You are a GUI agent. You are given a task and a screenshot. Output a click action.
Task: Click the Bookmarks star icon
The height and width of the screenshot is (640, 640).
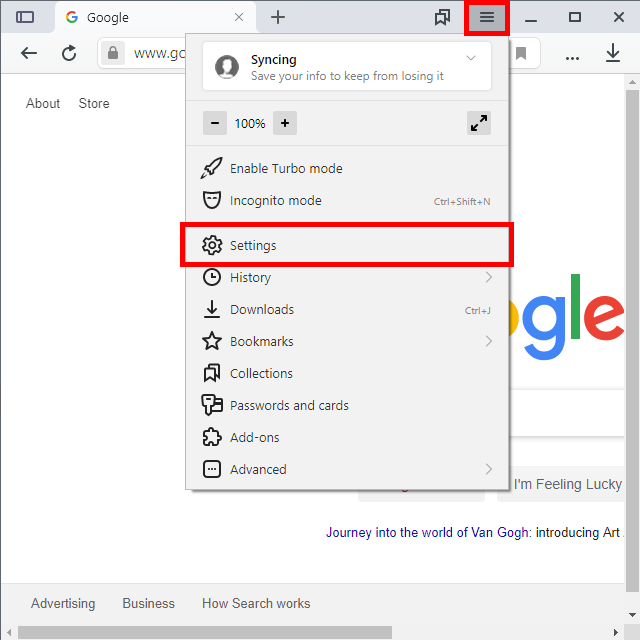coord(212,341)
